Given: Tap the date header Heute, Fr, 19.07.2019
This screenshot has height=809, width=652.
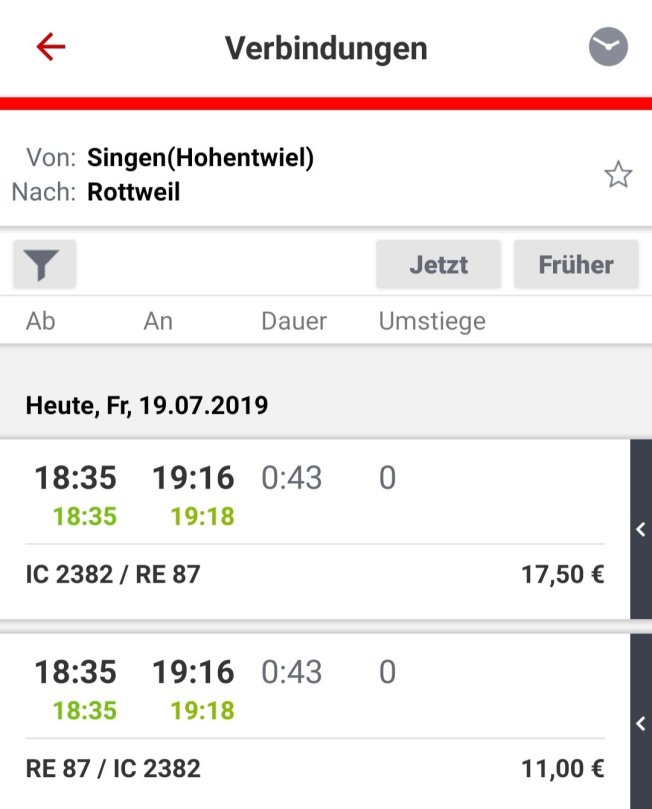Looking at the screenshot, I should coord(146,405).
